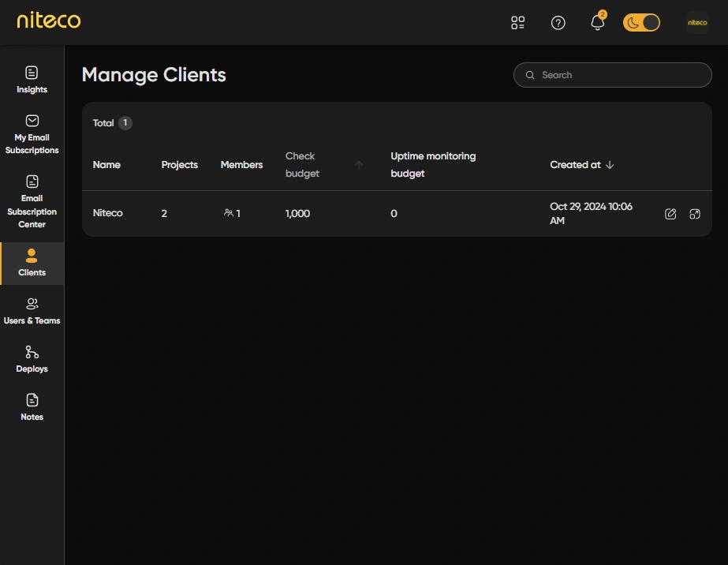
Task: Open the help question mark icon
Action: coord(558,22)
